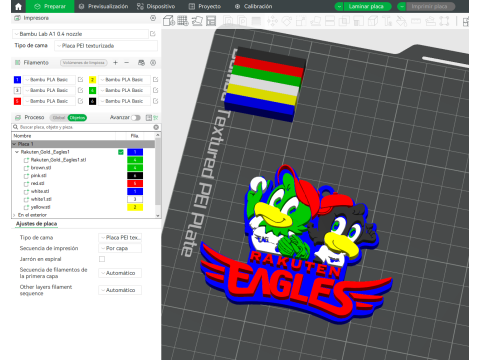The image size is (480, 360).
Task: Click the Laminar placa button
Action: tap(366, 6)
